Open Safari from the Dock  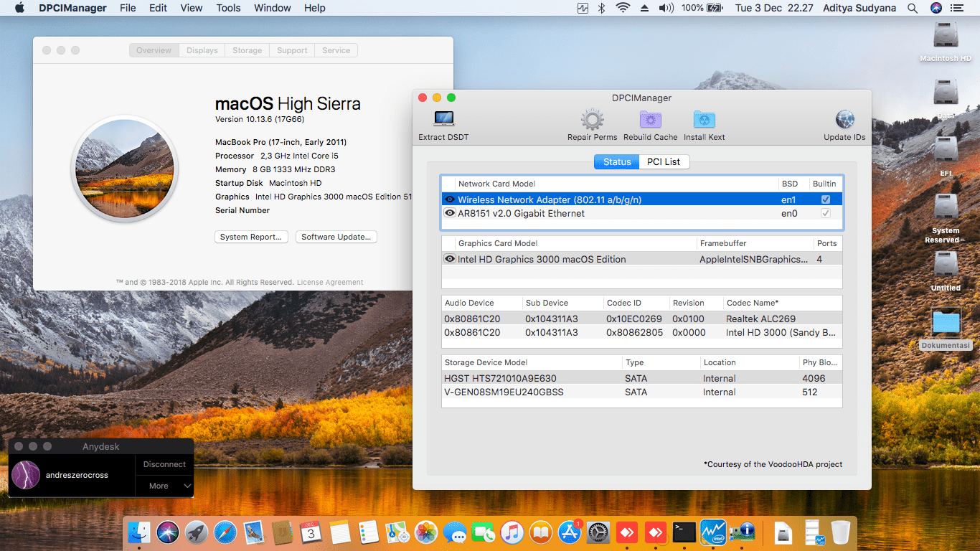click(225, 532)
